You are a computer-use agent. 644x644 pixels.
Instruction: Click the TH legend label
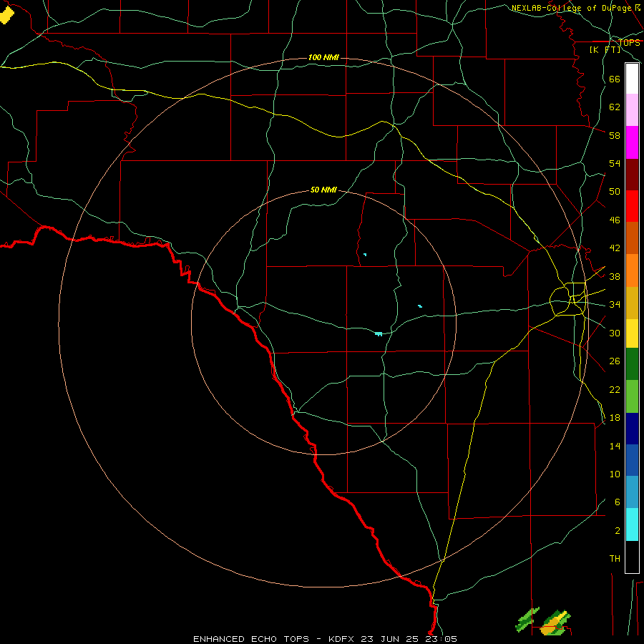pyautogui.click(x=615, y=559)
